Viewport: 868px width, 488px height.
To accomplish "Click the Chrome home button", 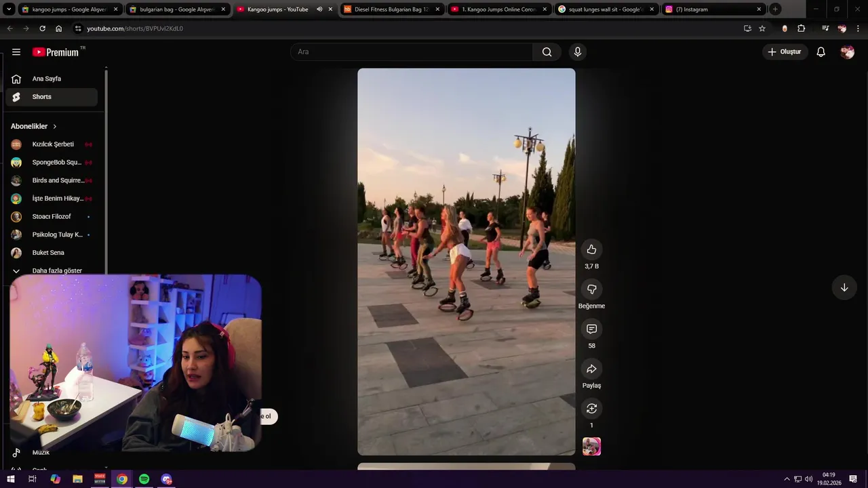I will pos(59,28).
